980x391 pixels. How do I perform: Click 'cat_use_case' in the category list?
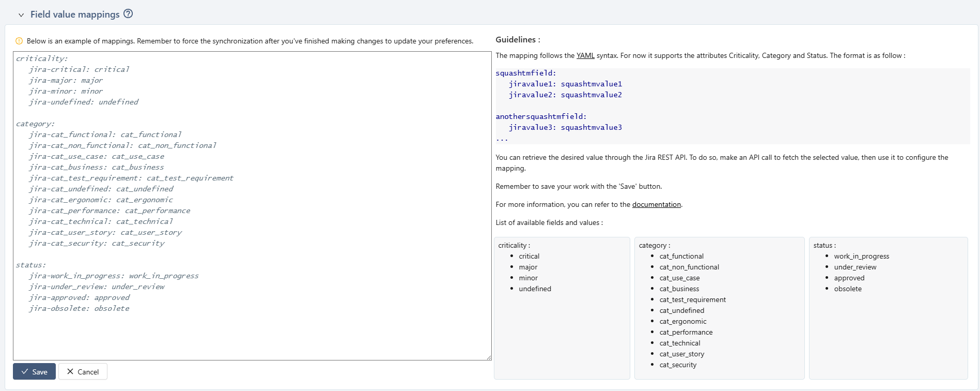679,278
